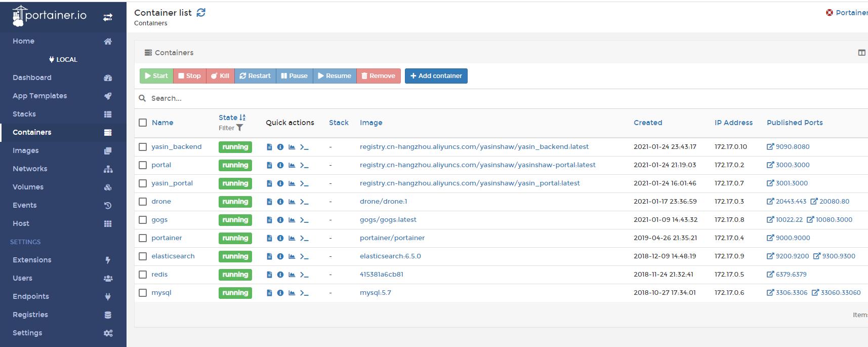
Task: Toggle the sidebar collapse arrows icon
Action: (x=108, y=17)
